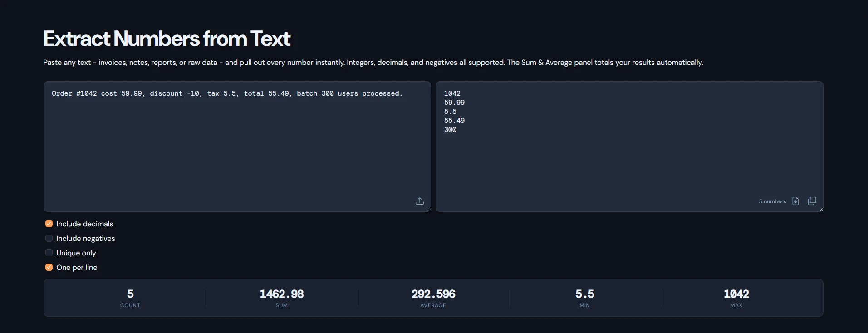Screen dimensions: 868x333
Task: Click the AVERAGE value 292.596
Action: 433,294
